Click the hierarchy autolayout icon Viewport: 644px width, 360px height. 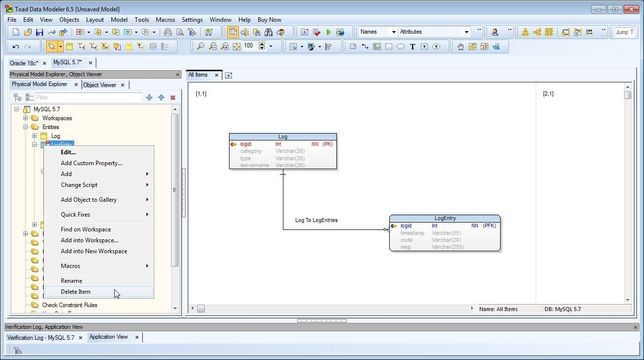click(525, 32)
